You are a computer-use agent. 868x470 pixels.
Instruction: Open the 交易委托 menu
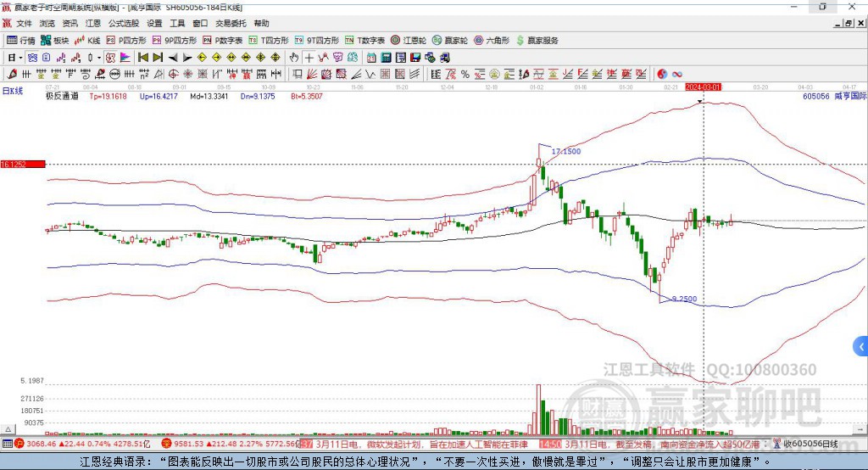click(x=231, y=23)
